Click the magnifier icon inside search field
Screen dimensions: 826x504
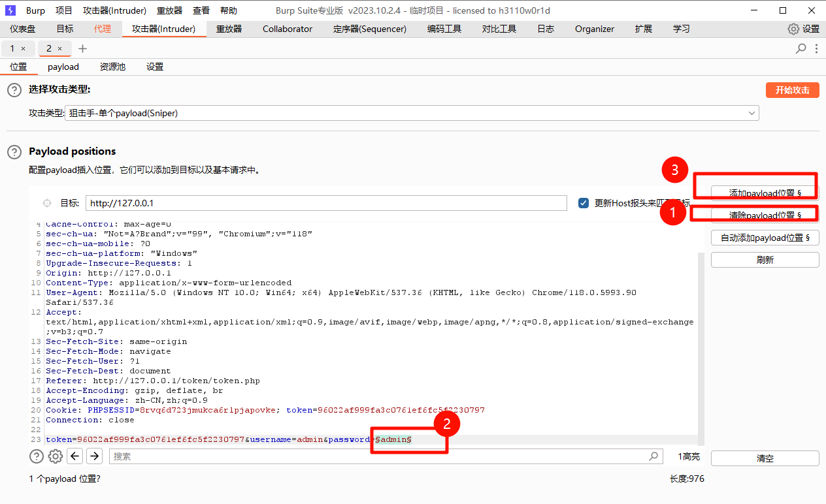tap(653, 456)
